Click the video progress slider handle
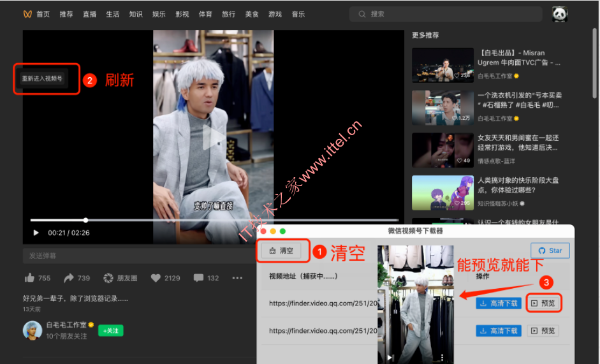This screenshot has width=600, height=364. pos(85,220)
